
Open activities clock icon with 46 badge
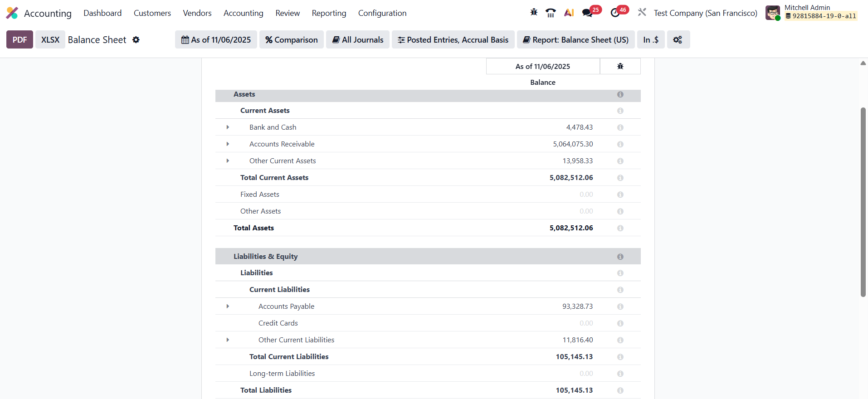pyautogui.click(x=615, y=13)
